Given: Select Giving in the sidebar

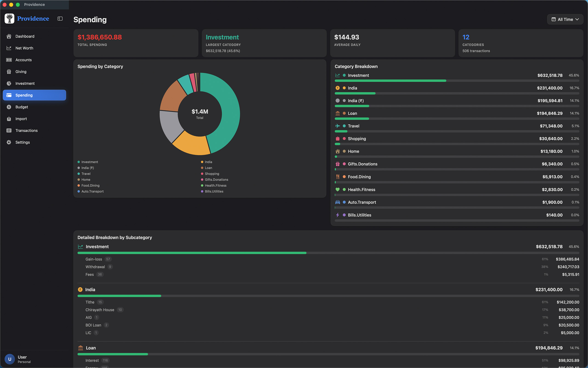Looking at the screenshot, I should pos(34,72).
